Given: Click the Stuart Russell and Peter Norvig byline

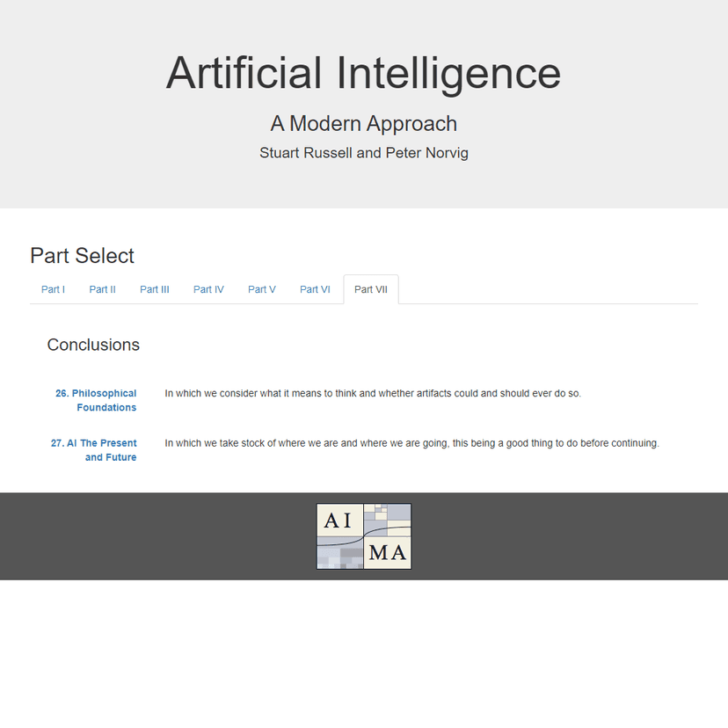Looking at the screenshot, I should [x=363, y=152].
